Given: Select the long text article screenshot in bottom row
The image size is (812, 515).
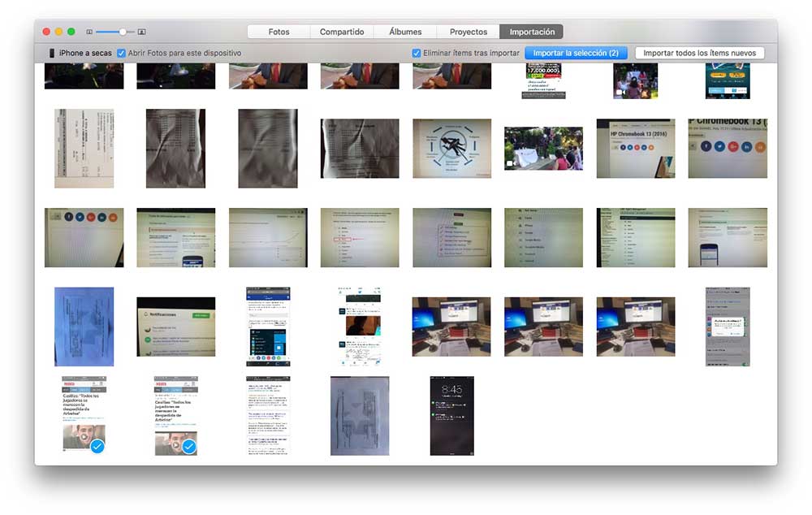Looking at the screenshot, I should (268, 416).
